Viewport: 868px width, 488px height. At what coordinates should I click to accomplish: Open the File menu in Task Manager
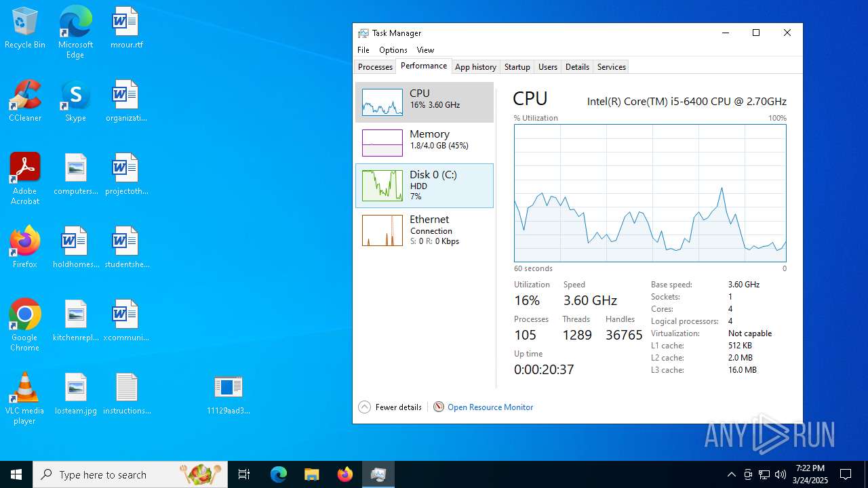coord(363,50)
